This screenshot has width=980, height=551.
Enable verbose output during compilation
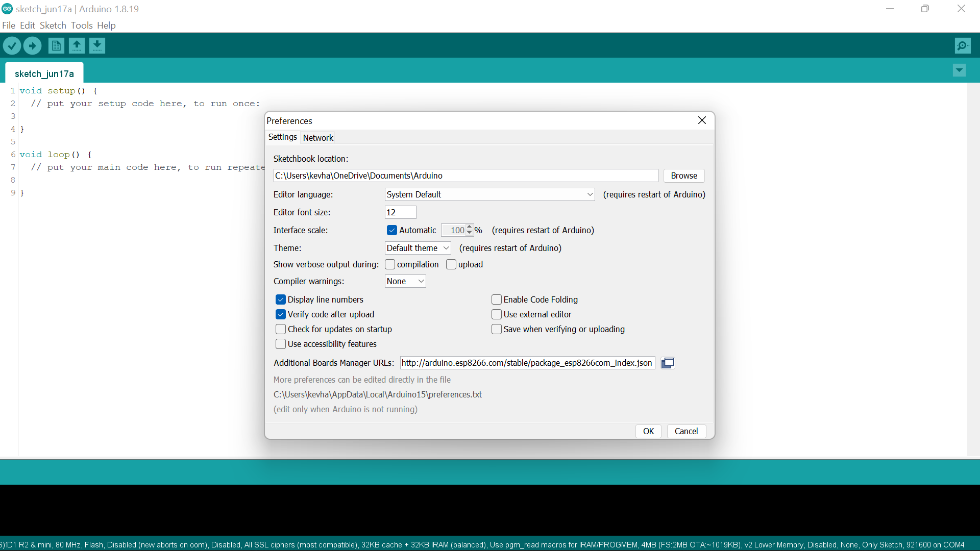[390, 264]
